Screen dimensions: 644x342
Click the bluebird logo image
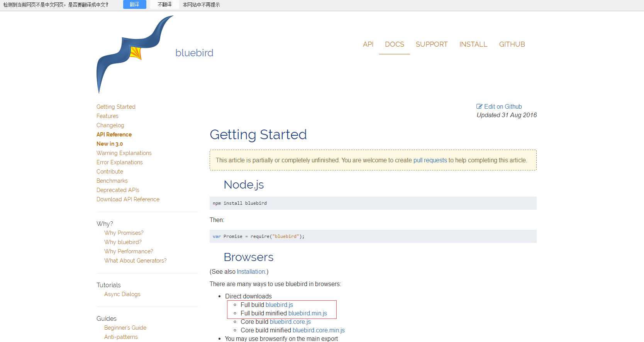(x=135, y=54)
